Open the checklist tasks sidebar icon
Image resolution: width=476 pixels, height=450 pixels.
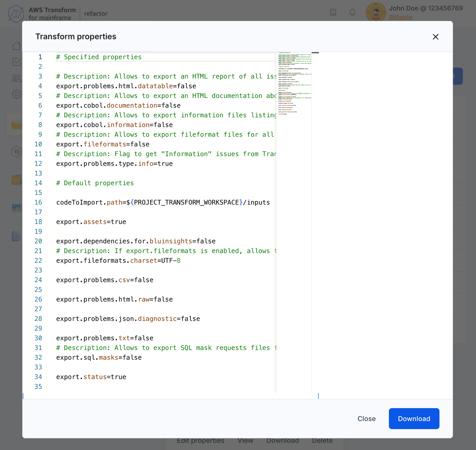pyautogui.click(x=17, y=62)
